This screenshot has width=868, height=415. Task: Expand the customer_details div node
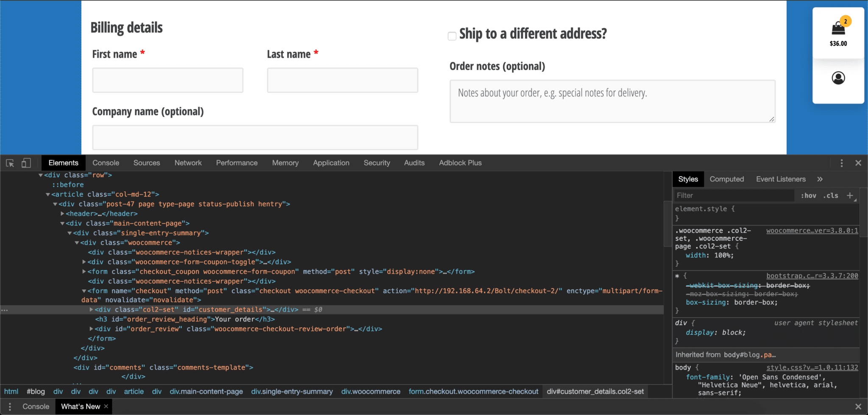pos(91,310)
